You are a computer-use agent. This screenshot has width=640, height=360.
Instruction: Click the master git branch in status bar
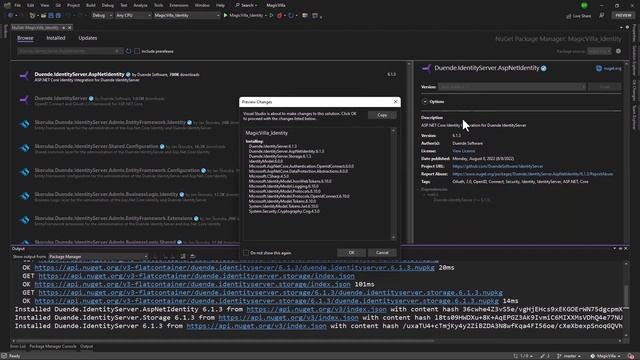click(x=569, y=356)
